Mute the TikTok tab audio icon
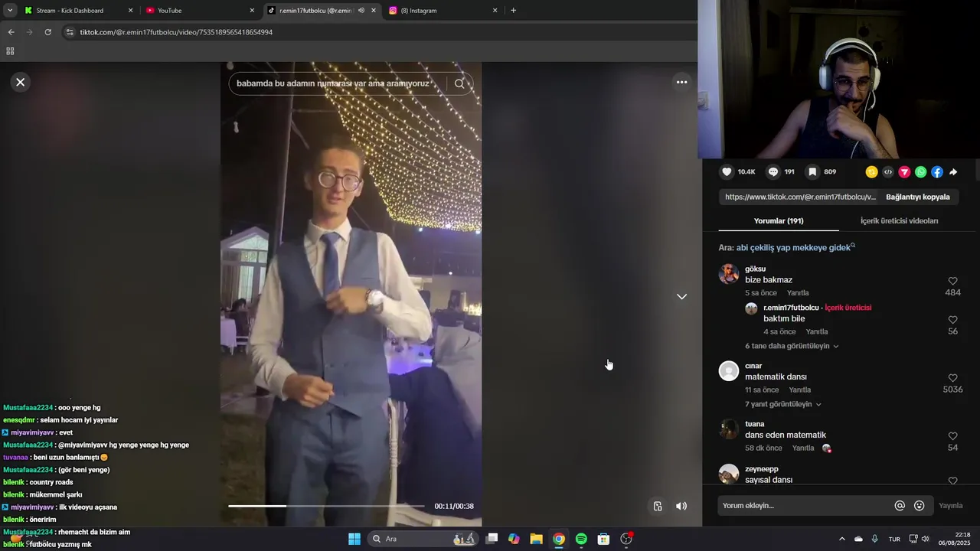This screenshot has height=551, width=980. (x=361, y=11)
